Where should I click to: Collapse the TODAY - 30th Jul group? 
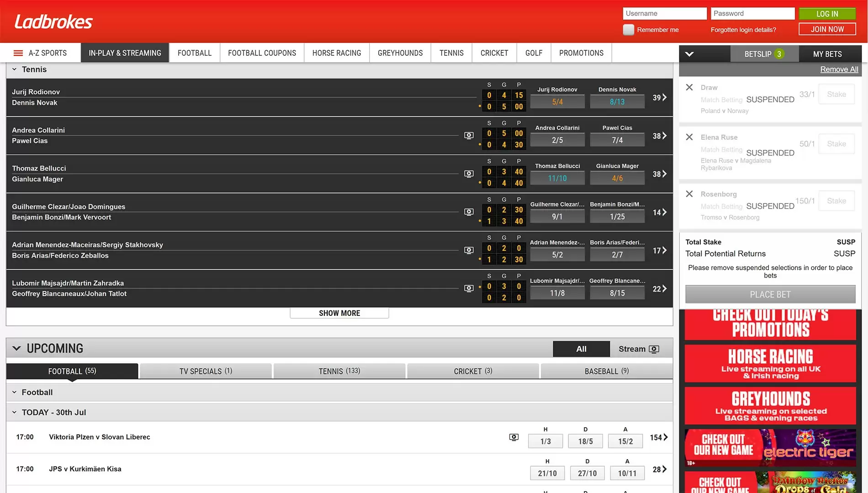tap(14, 412)
